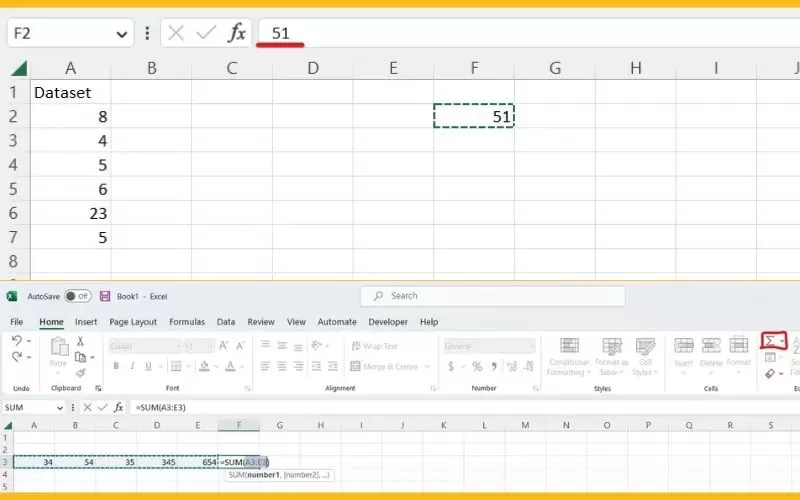The image size is (800, 500).
Task: Open the Clipboard group dialog launcher
Action: point(98,388)
